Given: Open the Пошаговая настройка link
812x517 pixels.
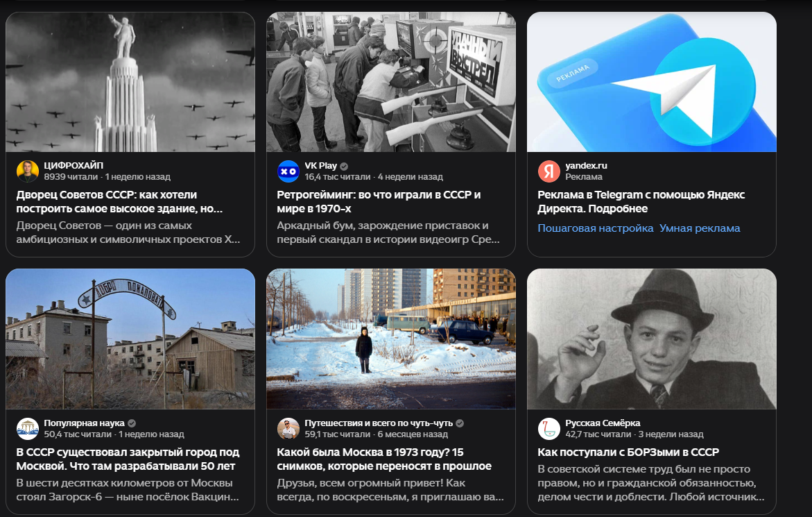Looking at the screenshot, I should [x=596, y=228].
